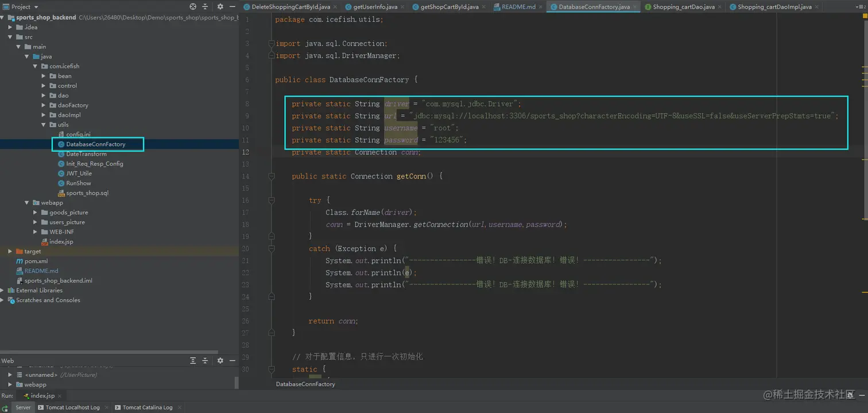The height and width of the screenshot is (413, 868).
Task: Fold the try block gutter marker
Action: [272, 200]
